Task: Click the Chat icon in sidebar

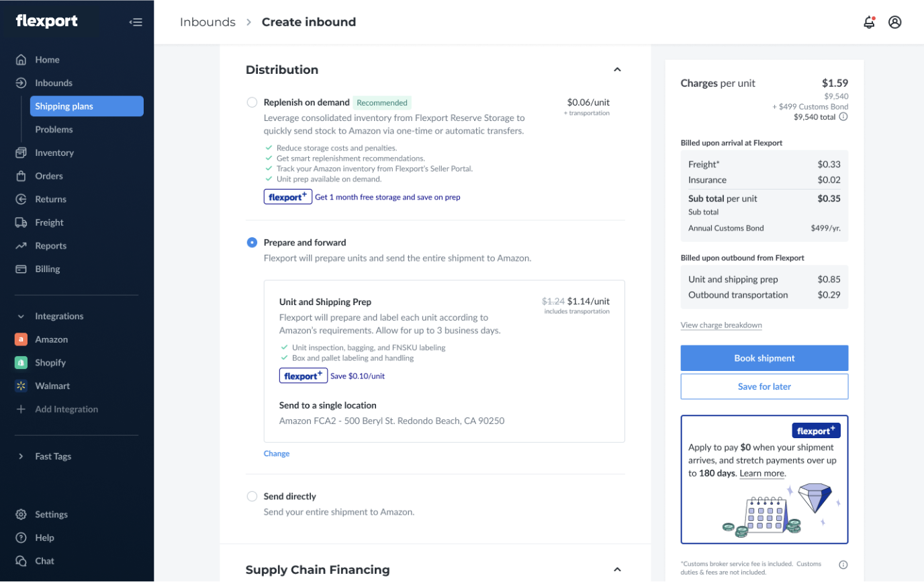Action: pyautogui.click(x=21, y=561)
